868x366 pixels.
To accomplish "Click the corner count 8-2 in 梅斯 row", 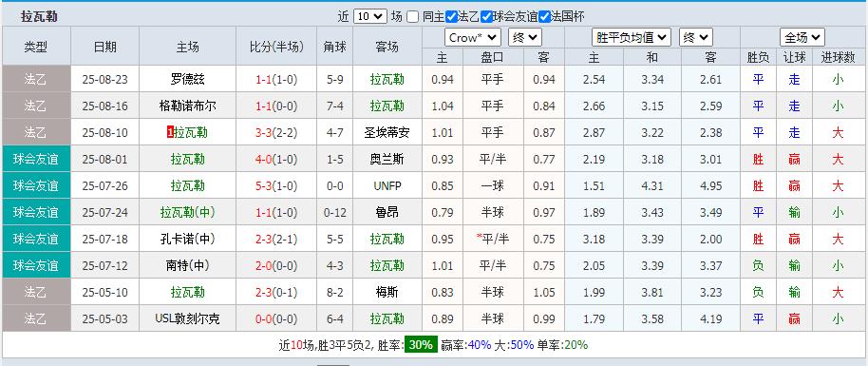I will pos(335,292).
